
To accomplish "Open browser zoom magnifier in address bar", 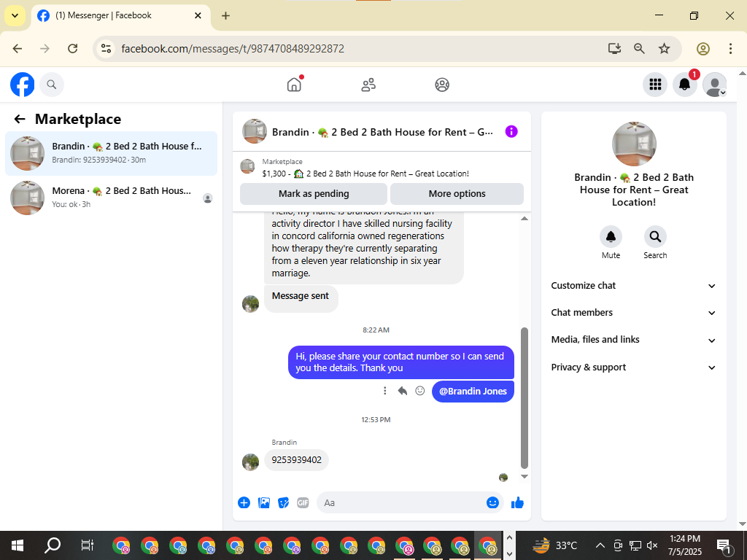I will click(639, 49).
